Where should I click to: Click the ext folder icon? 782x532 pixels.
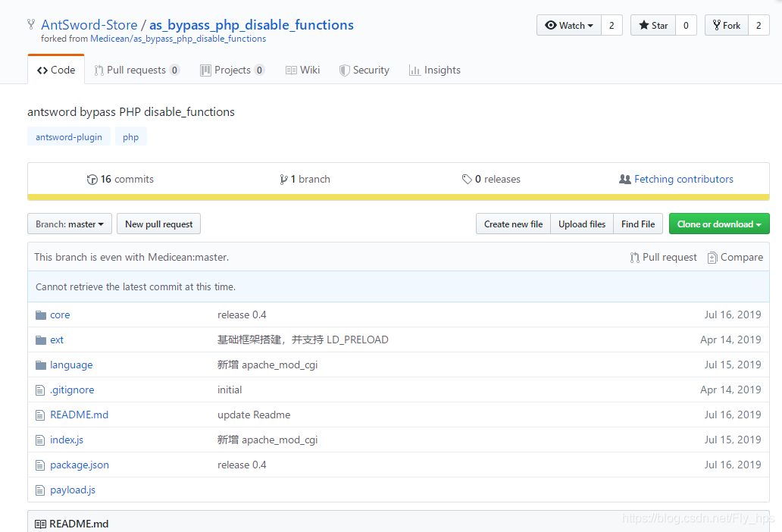coord(41,340)
